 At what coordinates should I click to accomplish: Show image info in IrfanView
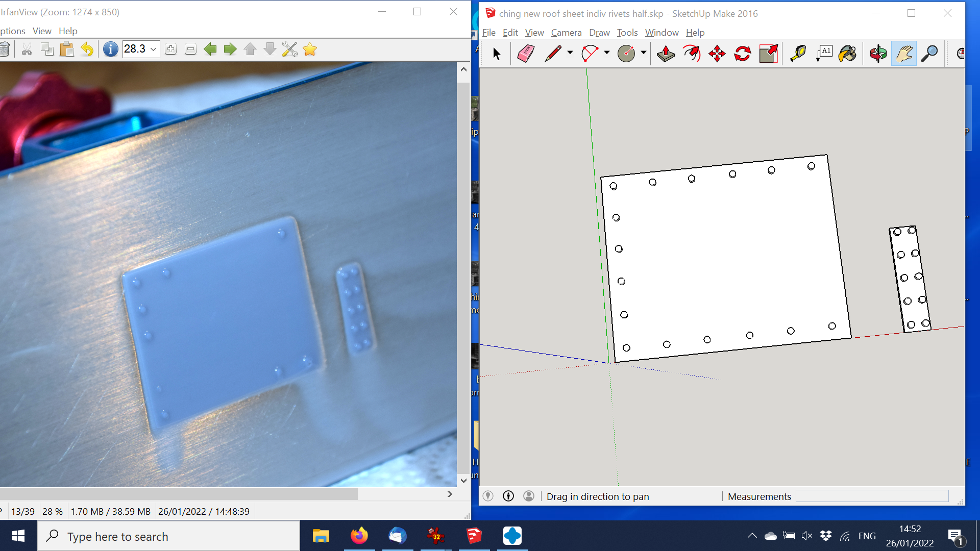(110, 49)
